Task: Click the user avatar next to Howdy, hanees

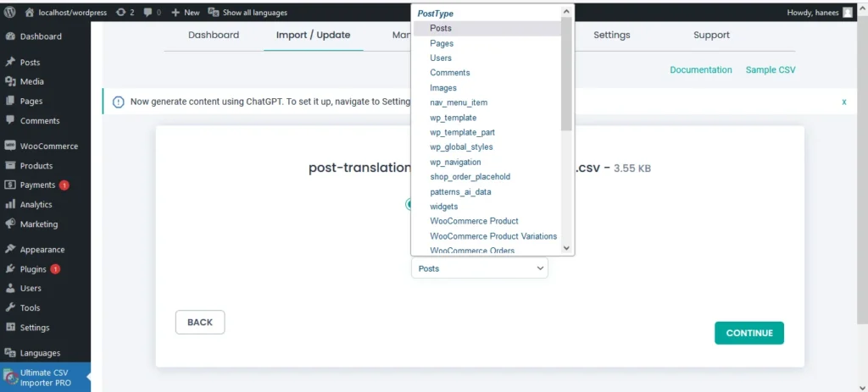Action: coord(848,13)
